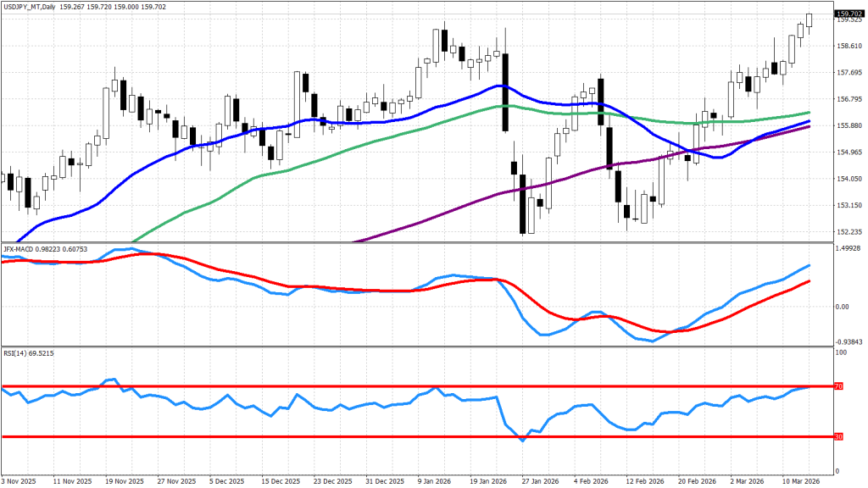Click the 27 Jan 2026 date label
Viewport: 868px width, 488px height.
pos(537,480)
